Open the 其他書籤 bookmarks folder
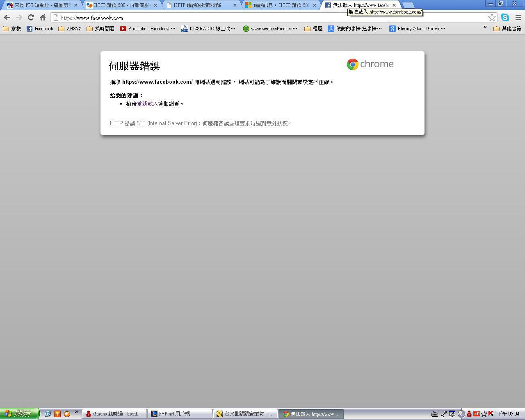 click(x=507, y=29)
